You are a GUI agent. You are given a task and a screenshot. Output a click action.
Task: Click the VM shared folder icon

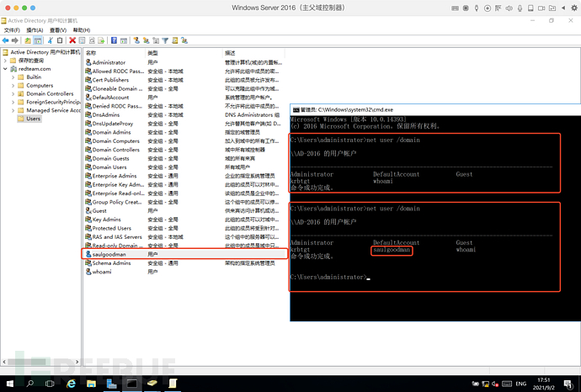pos(552,8)
